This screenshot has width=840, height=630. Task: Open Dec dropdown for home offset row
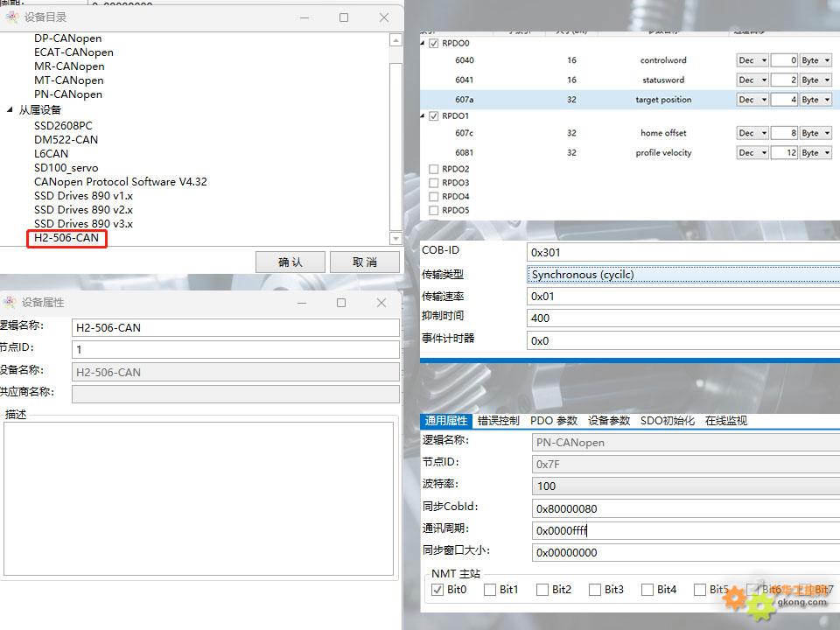[x=752, y=133]
